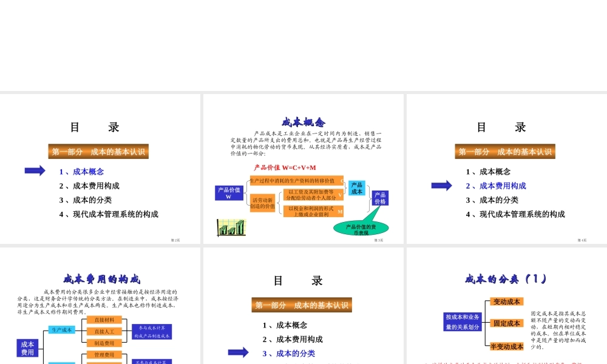Select orange box 以工资及其附加费等分配给劳动者个人部分
The image size is (607, 364).
[313, 195]
